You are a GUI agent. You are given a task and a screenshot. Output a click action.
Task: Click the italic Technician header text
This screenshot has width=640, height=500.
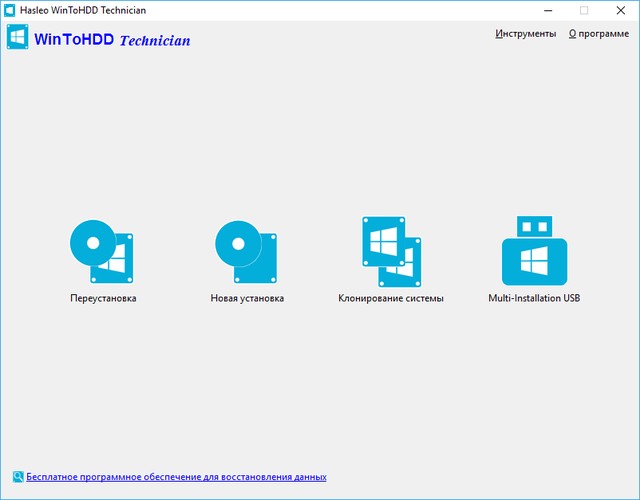click(x=154, y=41)
